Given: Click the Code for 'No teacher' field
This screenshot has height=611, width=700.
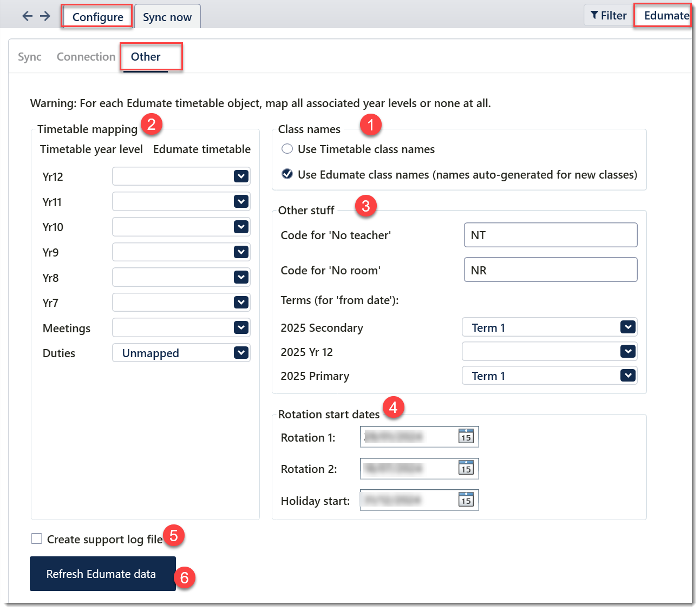Looking at the screenshot, I should (x=551, y=235).
